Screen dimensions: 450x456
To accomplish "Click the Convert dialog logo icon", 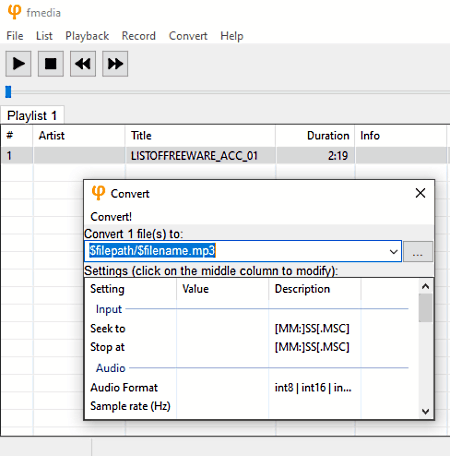I will click(x=98, y=193).
